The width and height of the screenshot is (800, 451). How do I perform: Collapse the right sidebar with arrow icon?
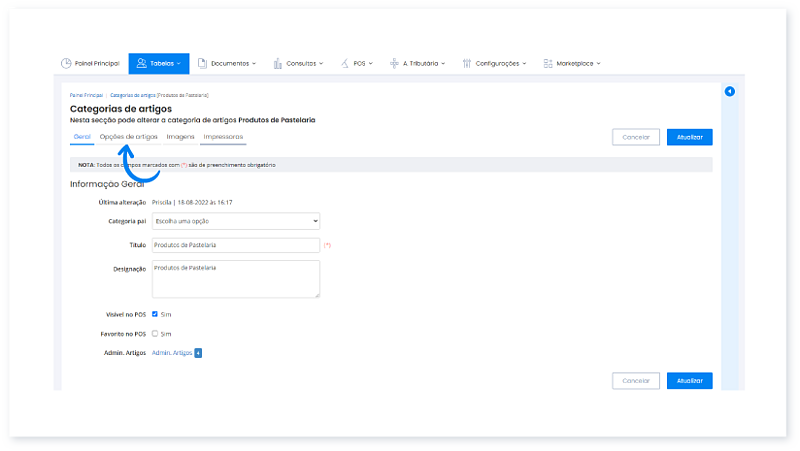click(729, 92)
